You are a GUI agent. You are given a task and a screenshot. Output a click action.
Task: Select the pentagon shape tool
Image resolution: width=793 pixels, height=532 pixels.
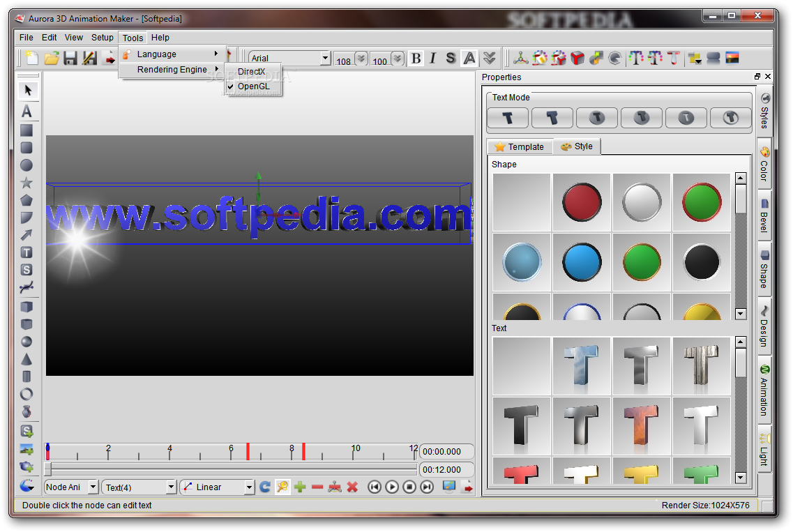(27, 200)
